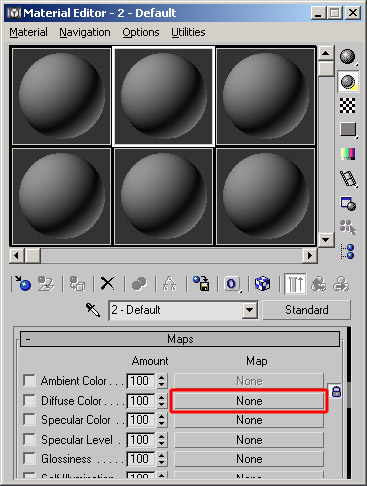This screenshot has height=486, width=367.
Task: Increase Glossiness amount with spinner arrow
Action: [x=161, y=455]
